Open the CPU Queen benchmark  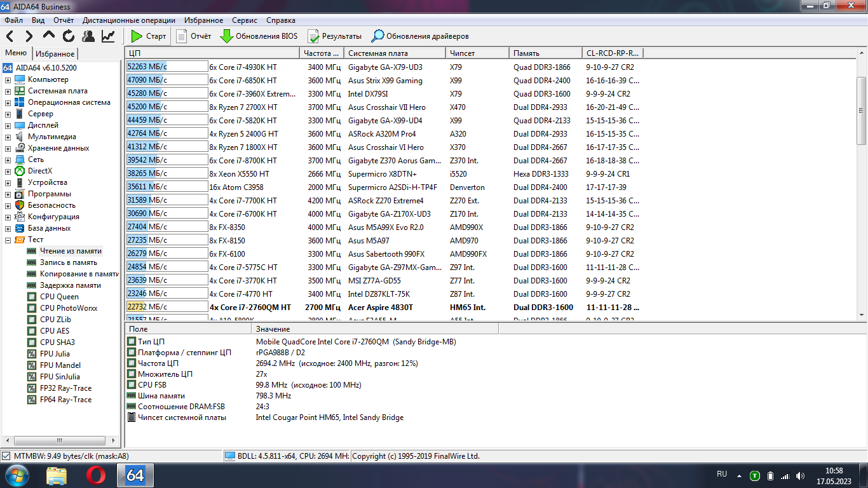click(59, 297)
